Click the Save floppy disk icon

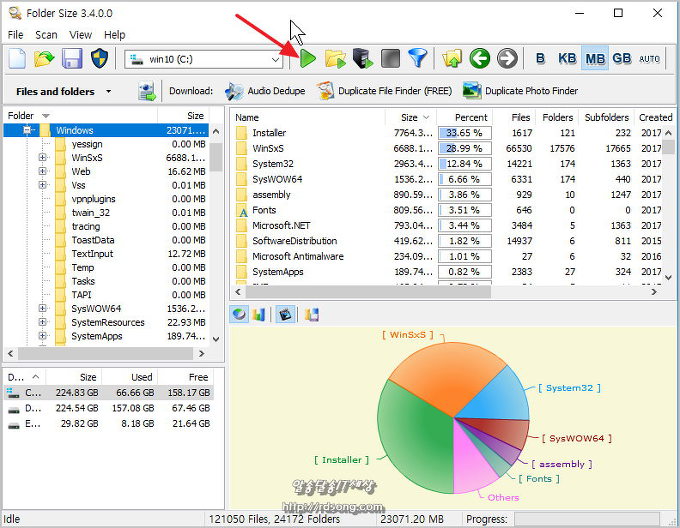pos(72,59)
